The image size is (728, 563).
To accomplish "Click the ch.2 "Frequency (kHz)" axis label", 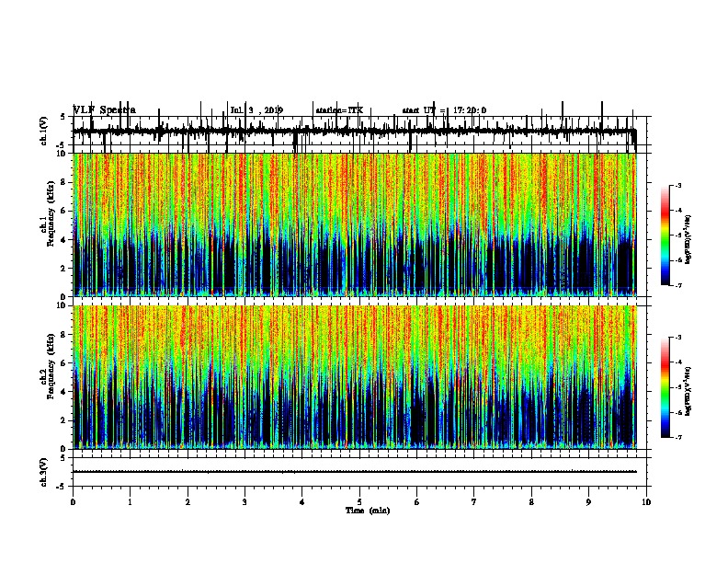I will [51, 366].
